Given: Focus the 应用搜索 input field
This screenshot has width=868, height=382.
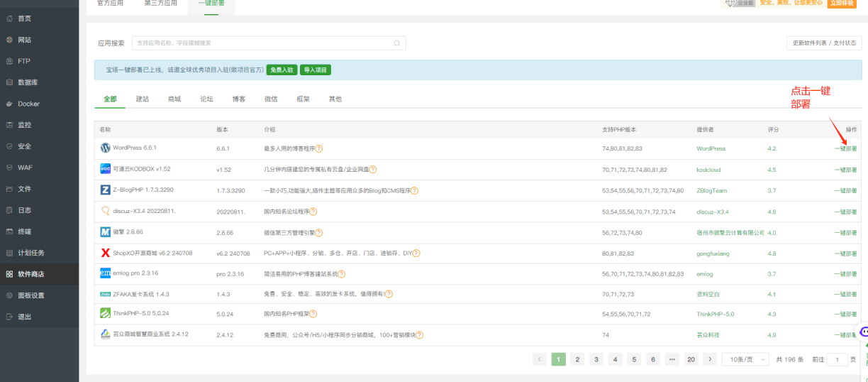Looking at the screenshot, I should click(x=269, y=43).
